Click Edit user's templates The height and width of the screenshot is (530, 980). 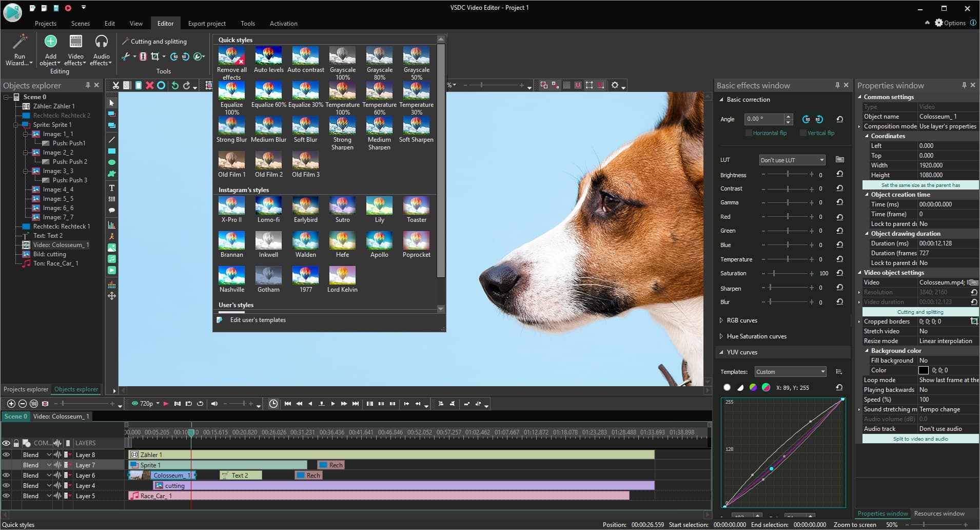(258, 320)
